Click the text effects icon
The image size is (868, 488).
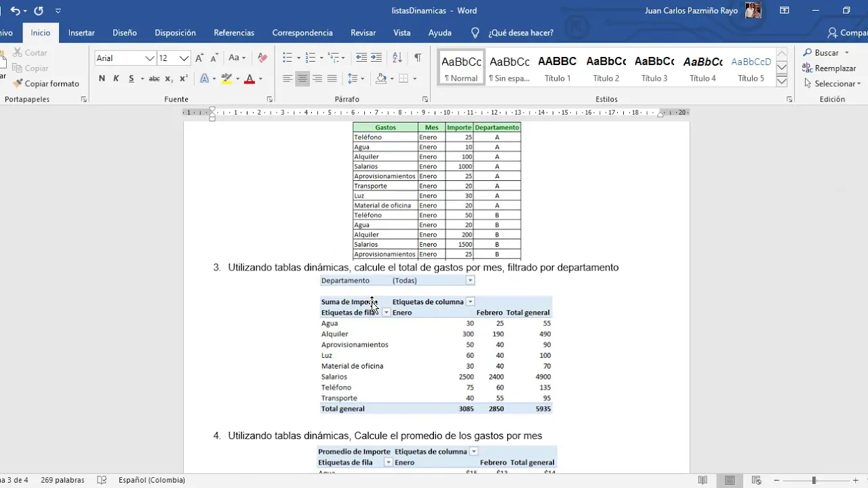point(205,79)
